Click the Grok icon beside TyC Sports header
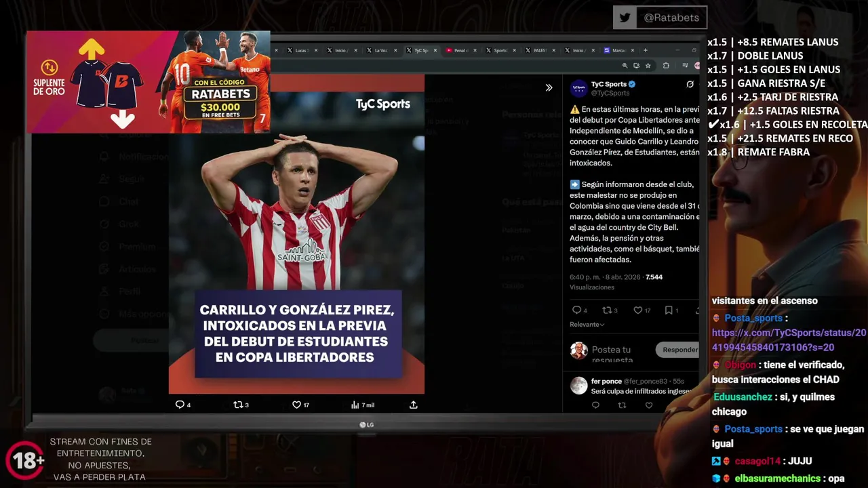This screenshot has width=868, height=488. 690,85
